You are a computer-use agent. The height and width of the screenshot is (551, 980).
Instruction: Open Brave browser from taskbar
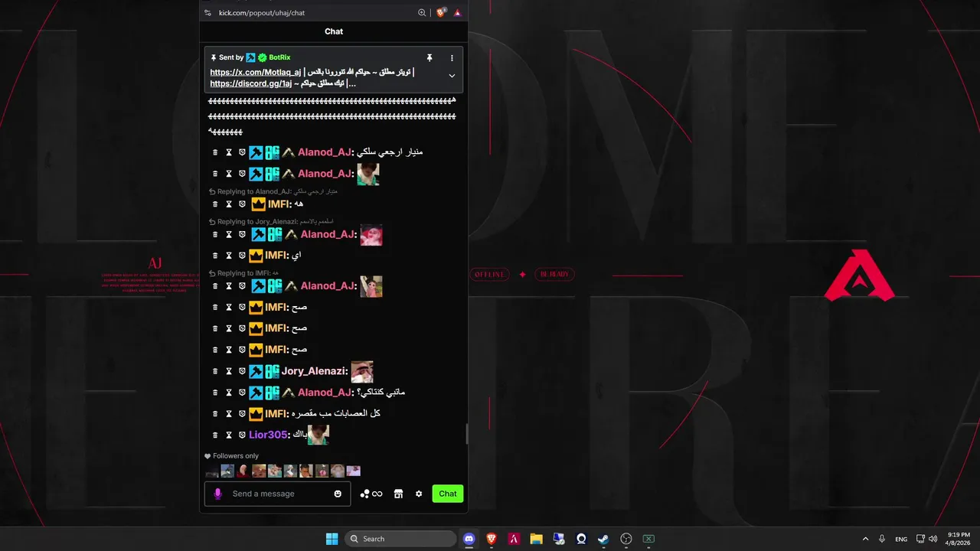point(492,539)
